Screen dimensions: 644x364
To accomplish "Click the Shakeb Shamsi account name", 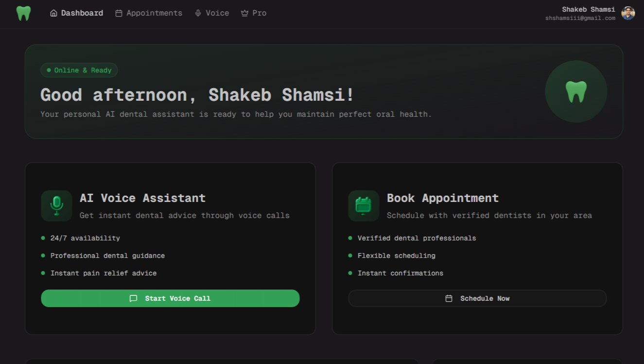I will point(588,9).
